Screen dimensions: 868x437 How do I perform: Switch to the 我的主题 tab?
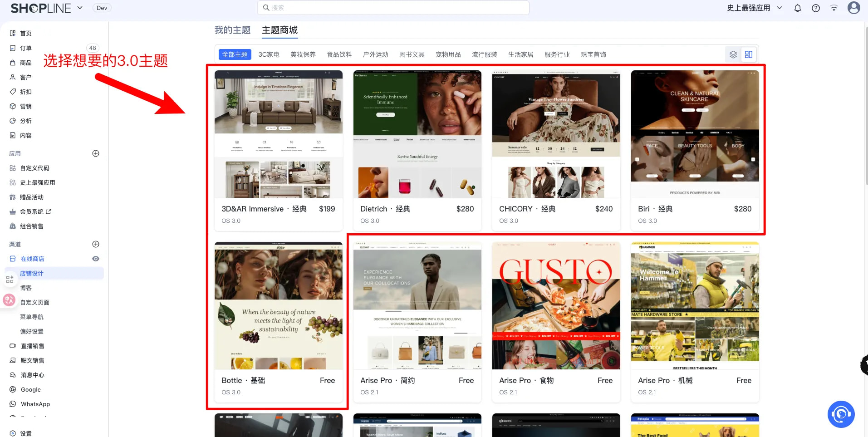232,30
